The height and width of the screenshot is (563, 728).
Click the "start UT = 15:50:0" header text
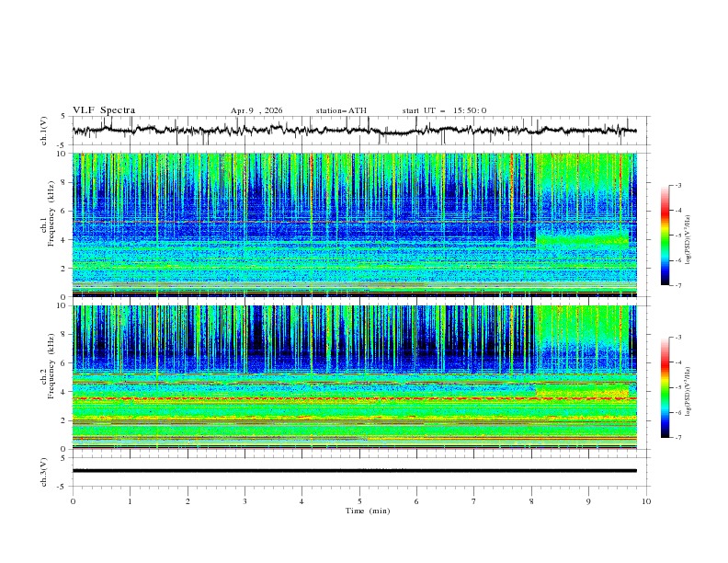click(444, 110)
